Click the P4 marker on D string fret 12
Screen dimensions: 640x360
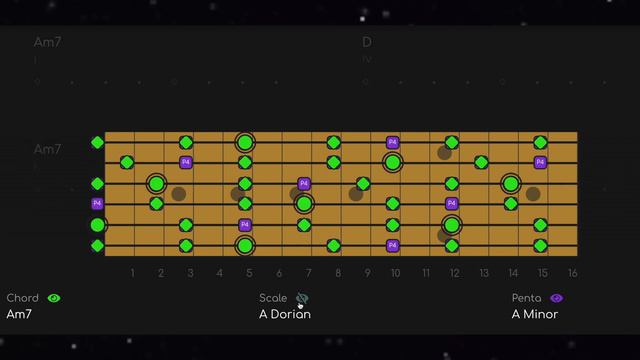452,204
